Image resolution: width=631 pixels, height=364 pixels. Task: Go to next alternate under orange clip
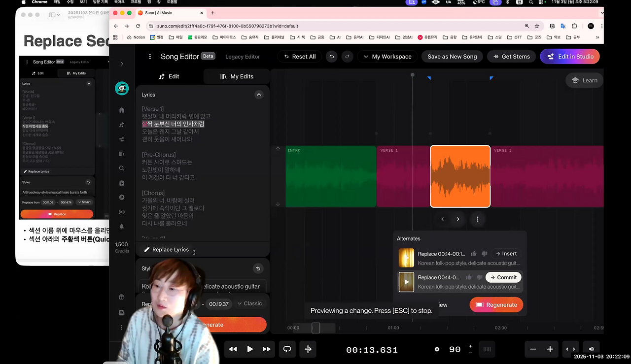458,219
